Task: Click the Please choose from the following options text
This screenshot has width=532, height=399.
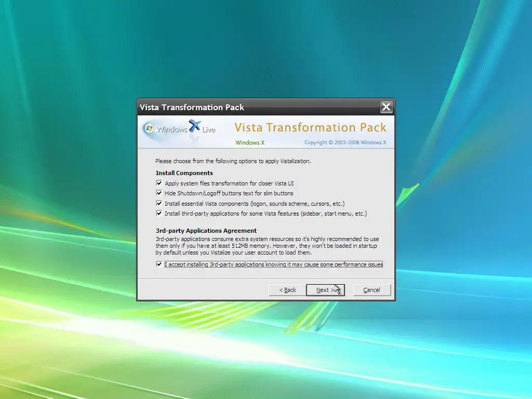Action: [233, 161]
